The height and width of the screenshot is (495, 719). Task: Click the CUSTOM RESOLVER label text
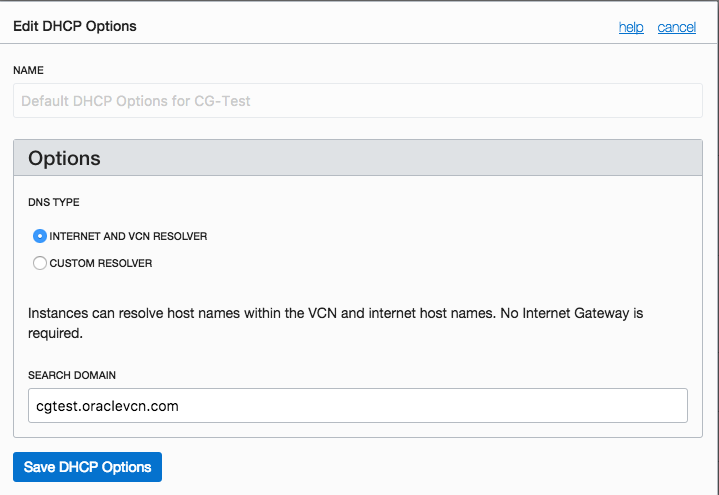click(x=101, y=263)
